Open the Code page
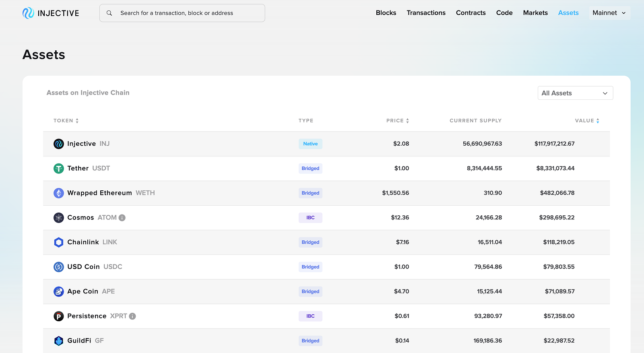Screen dimensions: 644x353 pyautogui.click(x=504, y=13)
